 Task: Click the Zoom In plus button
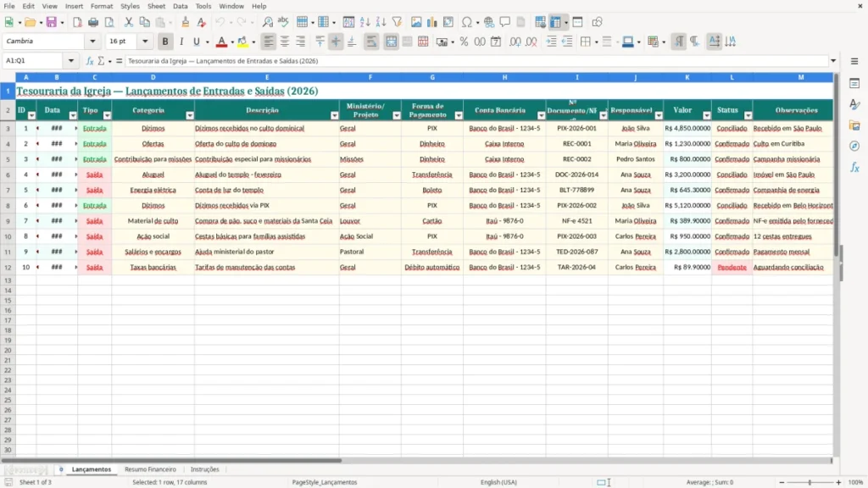coord(838,482)
